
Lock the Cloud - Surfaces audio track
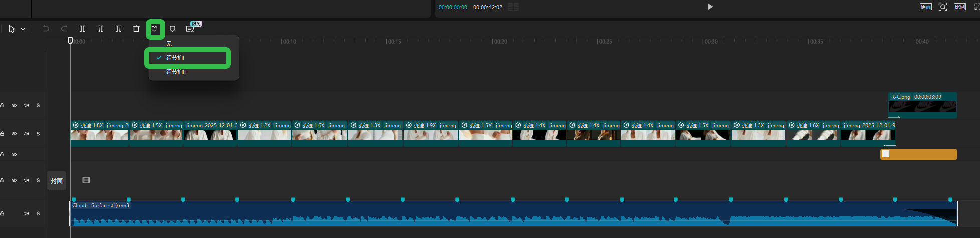click(3, 213)
